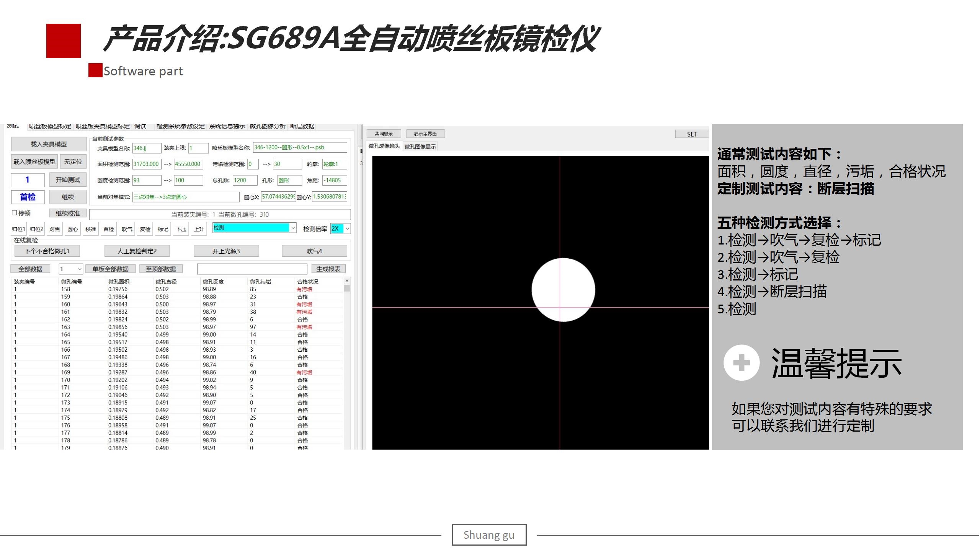Image resolution: width=980 pixels, height=551 pixels.
Task: Open the dropdown next to 全部数据
Action: (x=80, y=269)
